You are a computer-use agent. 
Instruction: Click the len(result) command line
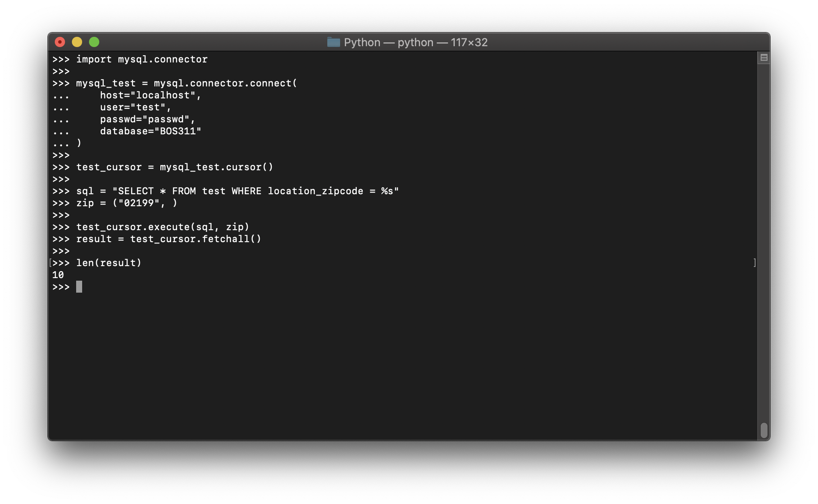(108, 263)
